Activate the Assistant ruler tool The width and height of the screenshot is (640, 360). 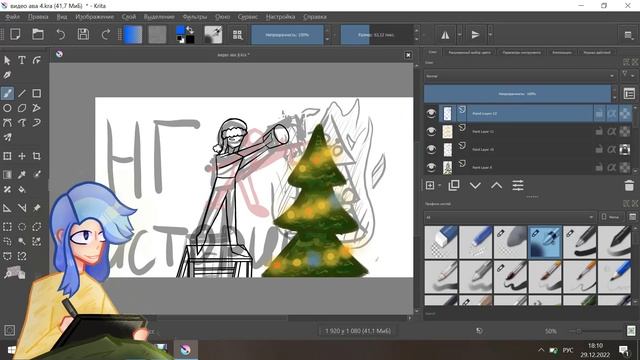(7, 208)
